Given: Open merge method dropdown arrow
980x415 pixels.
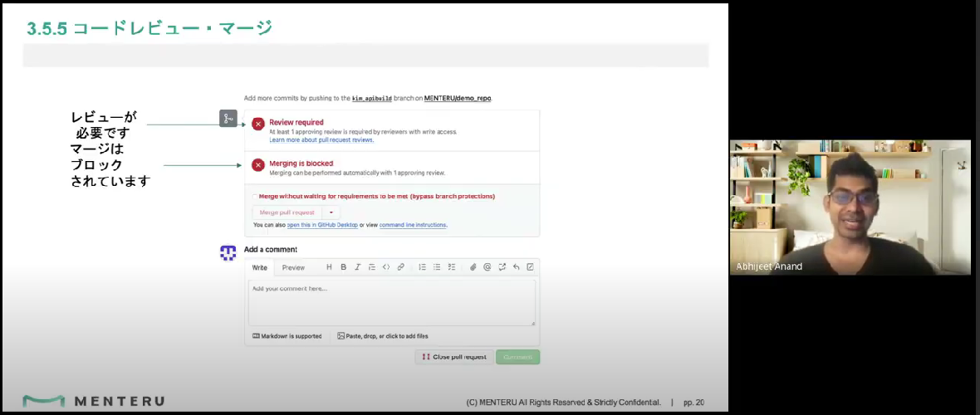Looking at the screenshot, I should 331,212.
